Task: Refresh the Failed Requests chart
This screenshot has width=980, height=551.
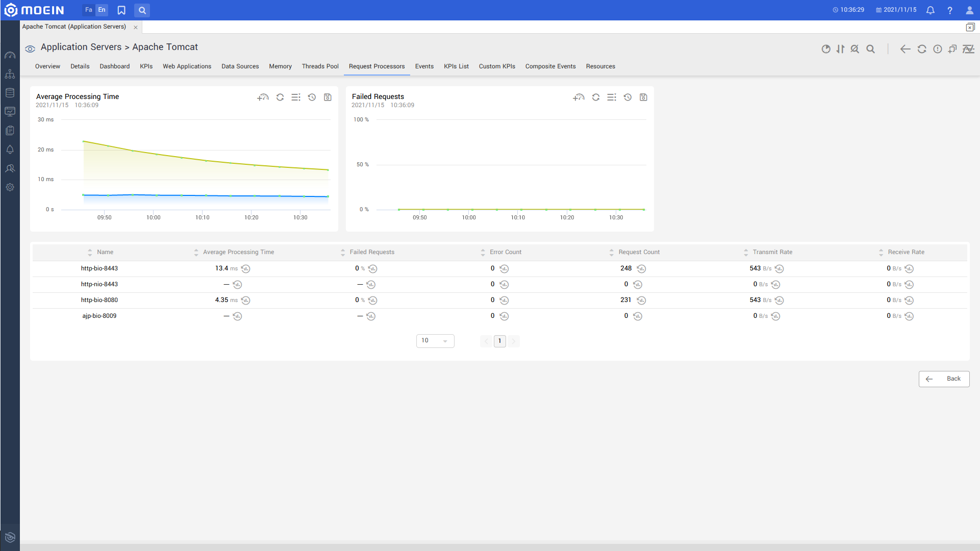Action: [x=596, y=97]
